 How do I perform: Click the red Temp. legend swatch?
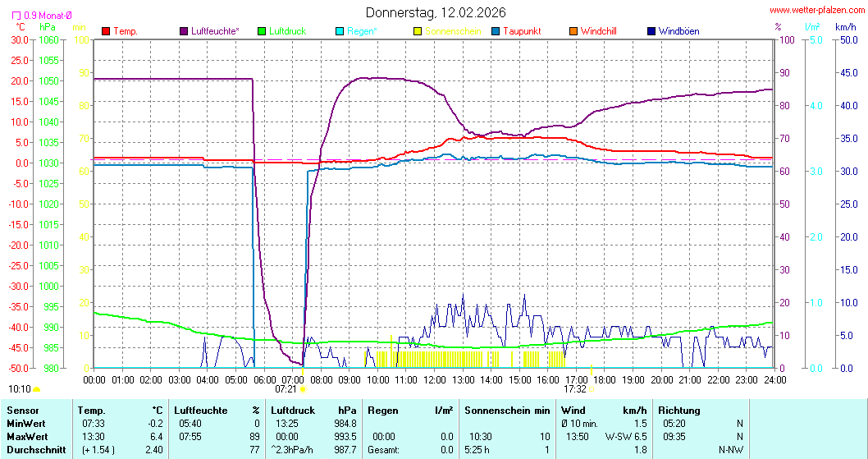click(x=106, y=31)
